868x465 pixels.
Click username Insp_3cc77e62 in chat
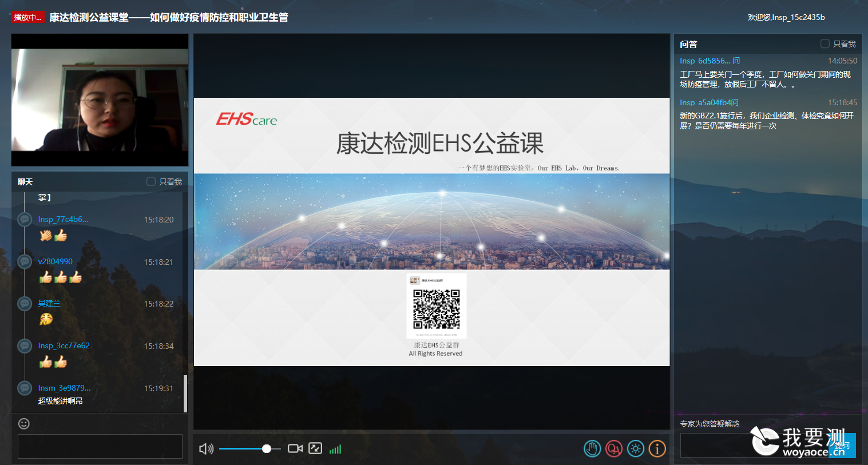(64, 345)
